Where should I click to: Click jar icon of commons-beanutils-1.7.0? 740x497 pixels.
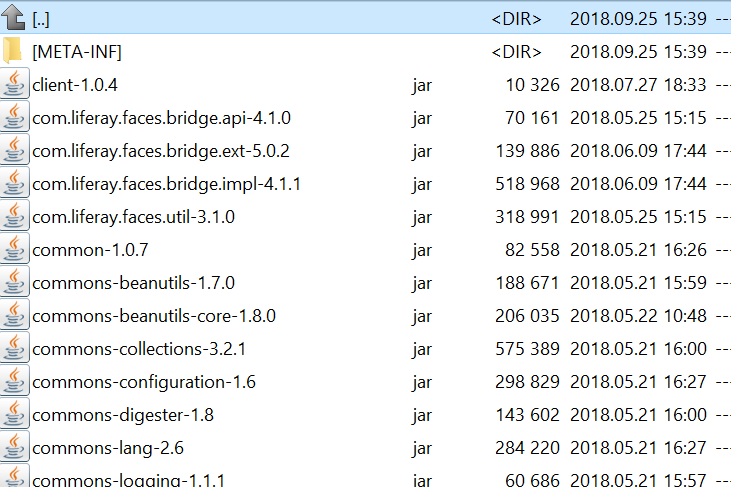[14, 282]
